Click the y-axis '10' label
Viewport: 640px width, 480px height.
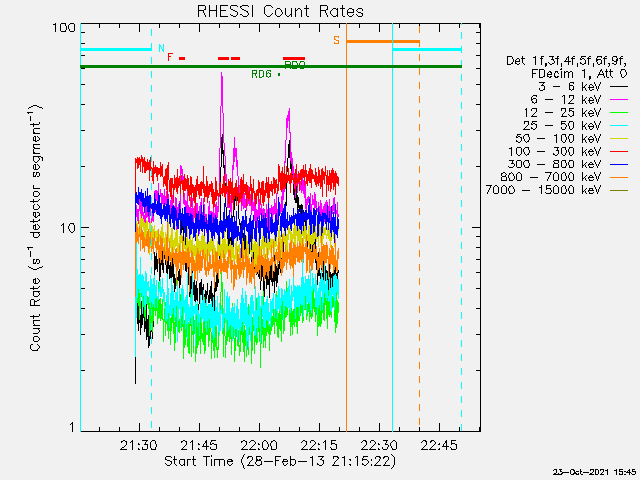point(68,228)
